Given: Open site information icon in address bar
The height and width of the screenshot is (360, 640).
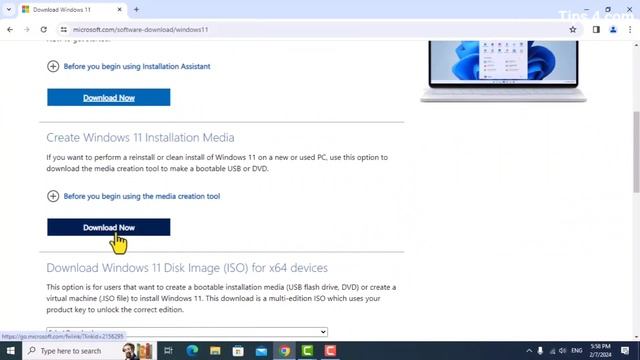Looking at the screenshot, I should (64, 29).
